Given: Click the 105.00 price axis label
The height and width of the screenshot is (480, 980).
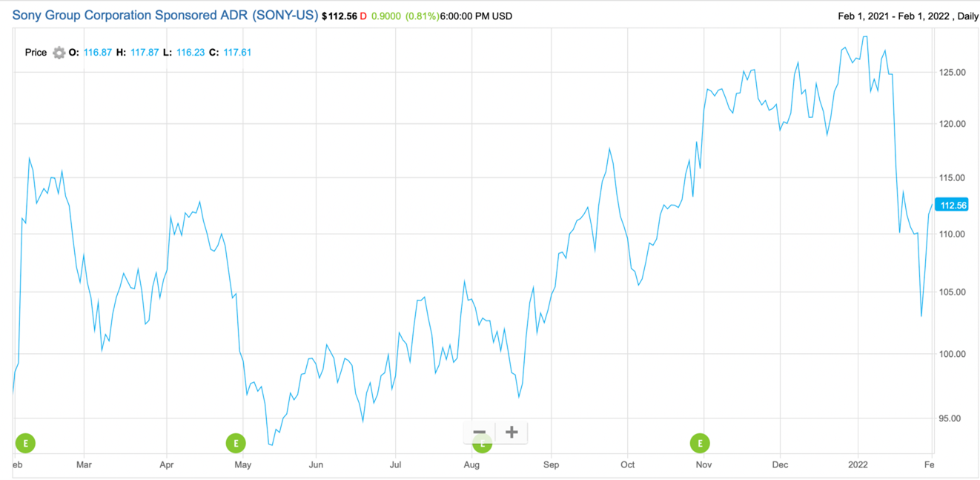Looking at the screenshot, I should tap(953, 292).
